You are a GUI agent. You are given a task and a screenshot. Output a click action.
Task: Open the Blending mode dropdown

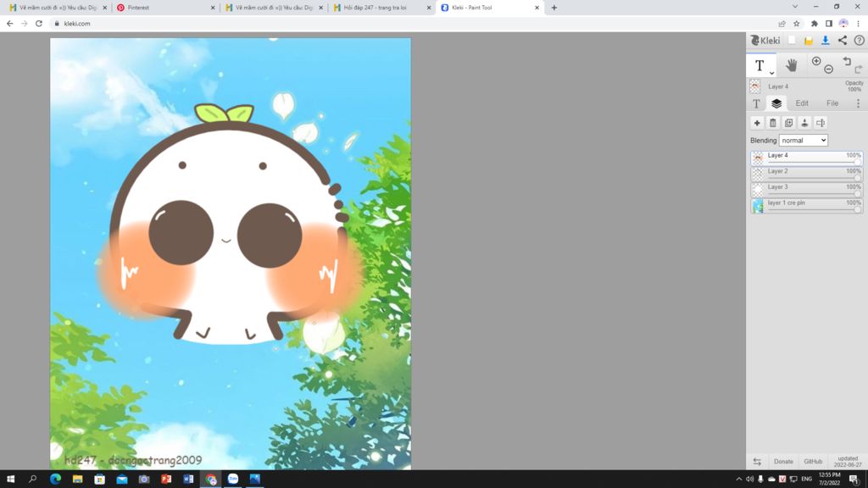pos(804,141)
